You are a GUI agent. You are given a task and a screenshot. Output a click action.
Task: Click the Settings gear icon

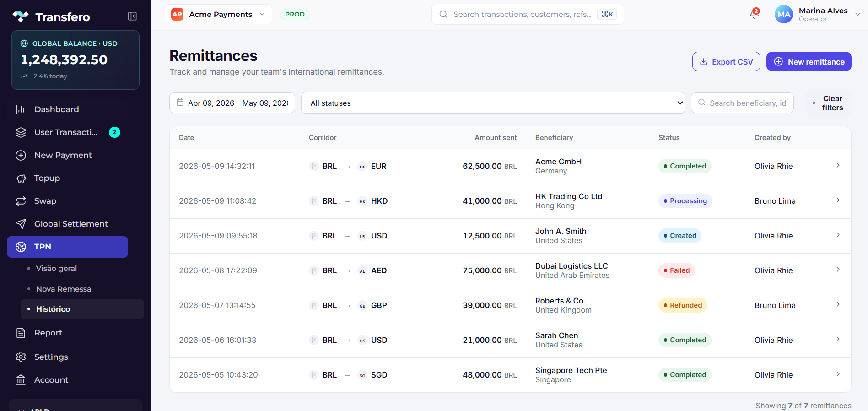[x=21, y=357]
